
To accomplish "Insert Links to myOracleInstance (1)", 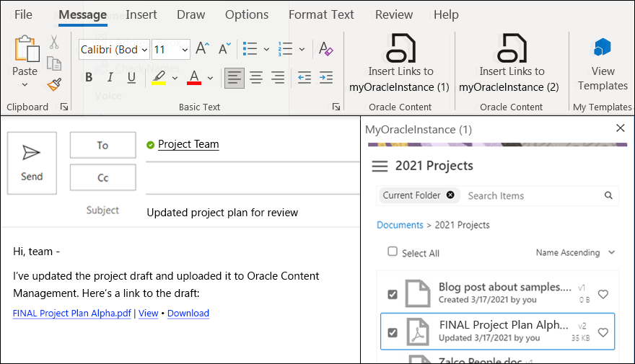I will [399, 63].
